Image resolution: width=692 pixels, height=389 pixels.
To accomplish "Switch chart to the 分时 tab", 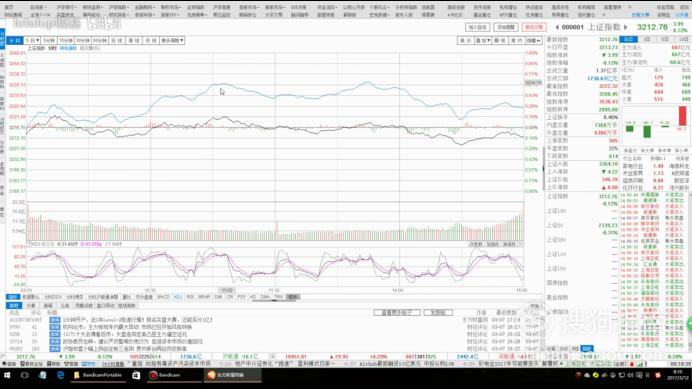I will pyautogui.click(x=15, y=40).
